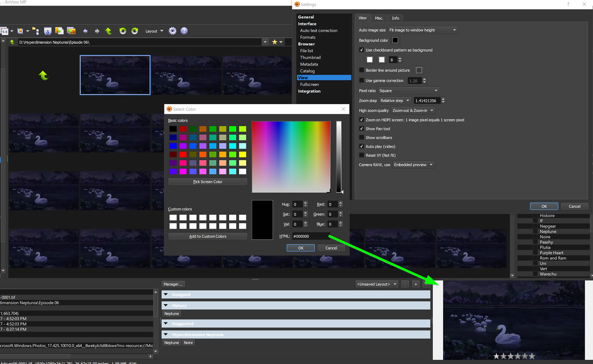The height and width of the screenshot is (364, 593).
Task: Expand the Pixel ratio Square dropdown
Action: point(408,91)
